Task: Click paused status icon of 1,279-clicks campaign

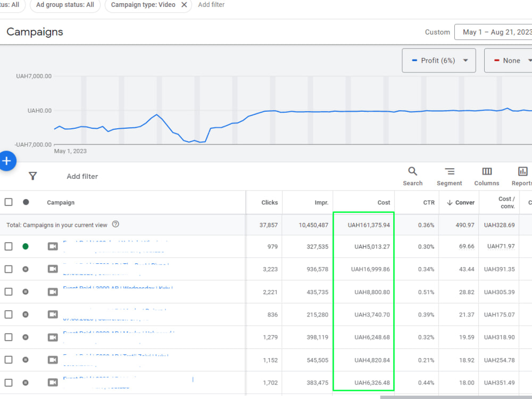Action: click(x=26, y=337)
